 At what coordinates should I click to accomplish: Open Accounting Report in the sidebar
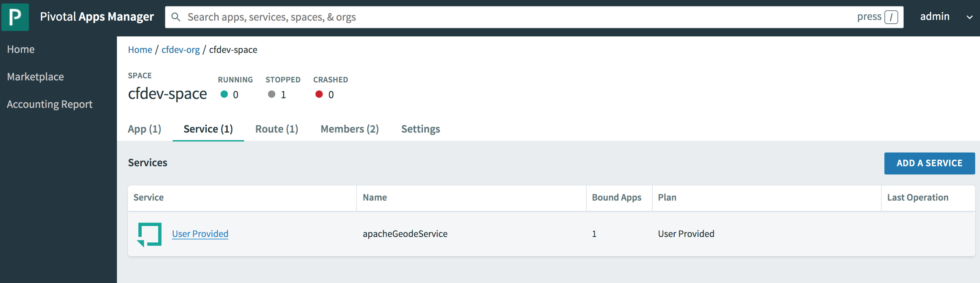pyautogui.click(x=50, y=104)
